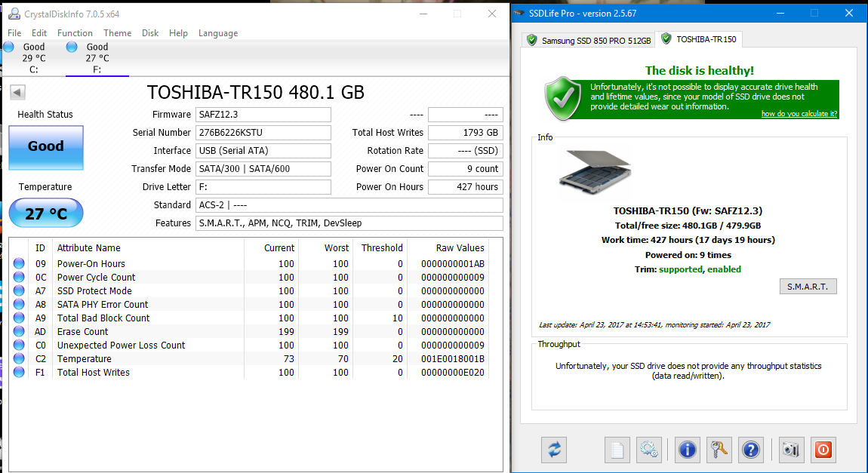Image resolution: width=868 pixels, height=473 pixels.
Task: Open SSDLife settings gear icon
Action: click(x=648, y=450)
